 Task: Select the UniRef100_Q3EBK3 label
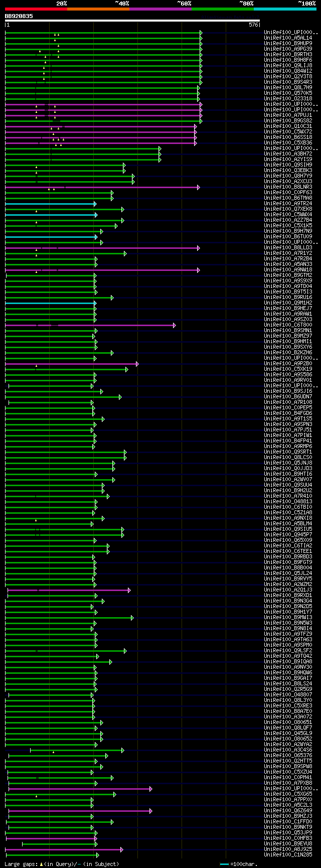click(x=288, y=171)
